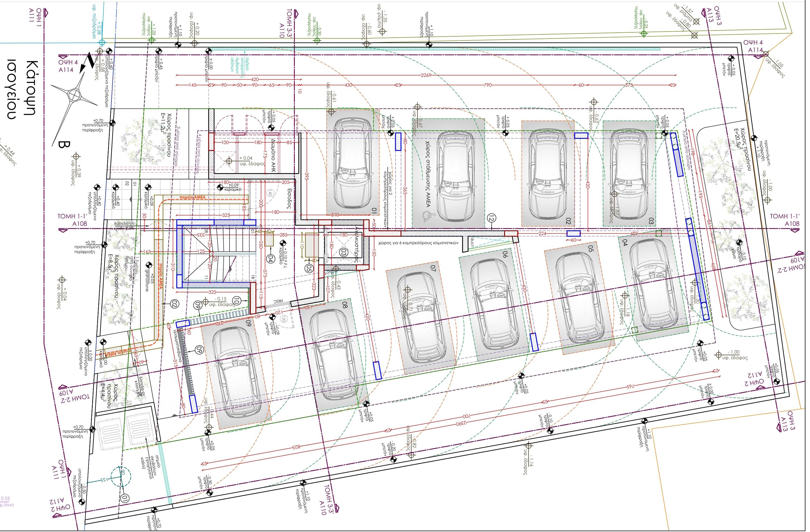Select the car in parking space 09

click(237, 374)
